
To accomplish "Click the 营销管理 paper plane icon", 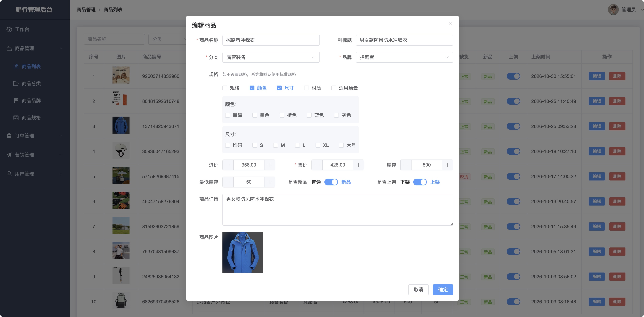I will pos(9,154).
